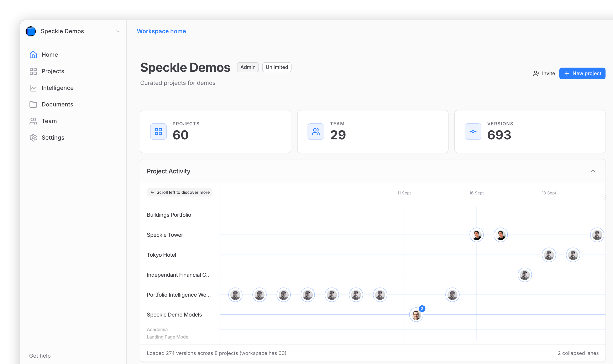Click the Loaded 274 versions status text
The image size is (613, 364).
pos(216,353)
